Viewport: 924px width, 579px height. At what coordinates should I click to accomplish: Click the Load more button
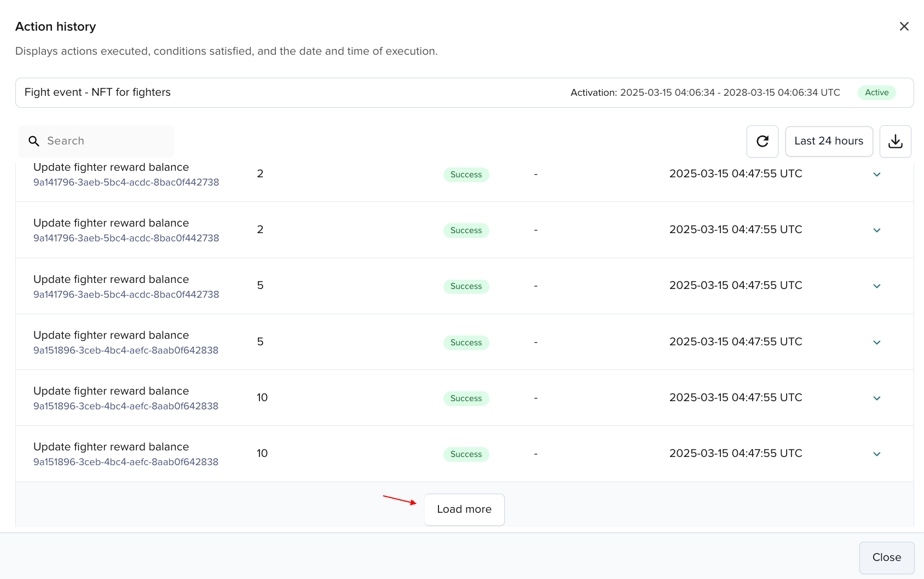coord(464,509)
